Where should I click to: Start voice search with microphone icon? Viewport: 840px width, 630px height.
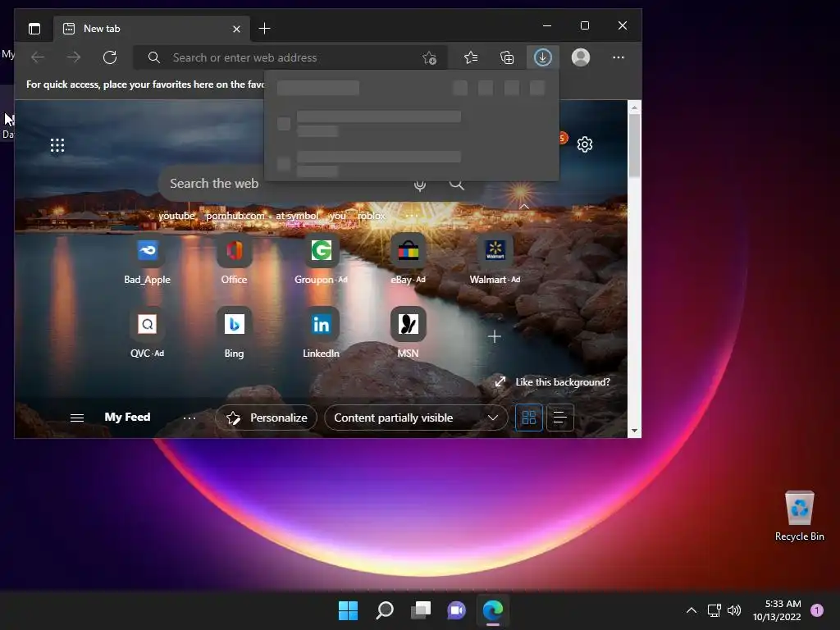[419, 185]
